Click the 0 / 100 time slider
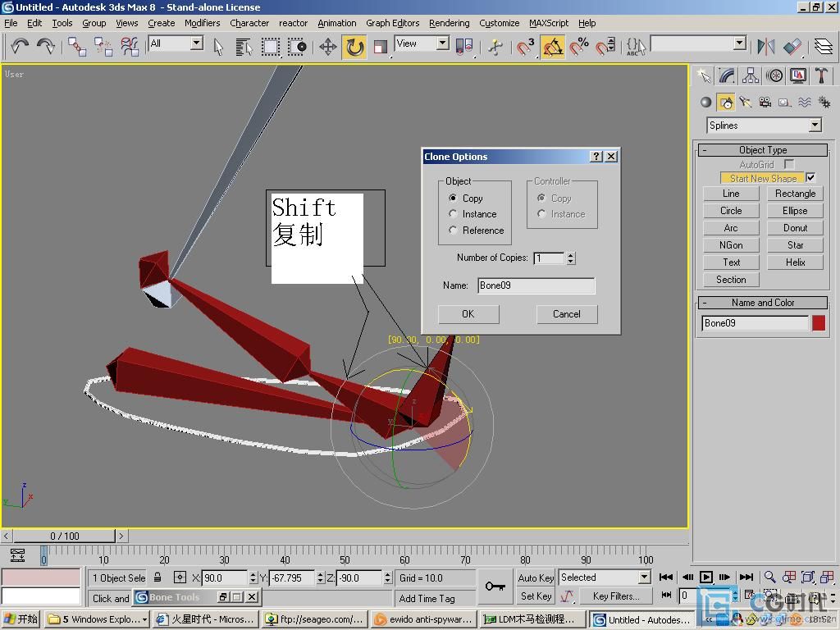 point(64,536)
